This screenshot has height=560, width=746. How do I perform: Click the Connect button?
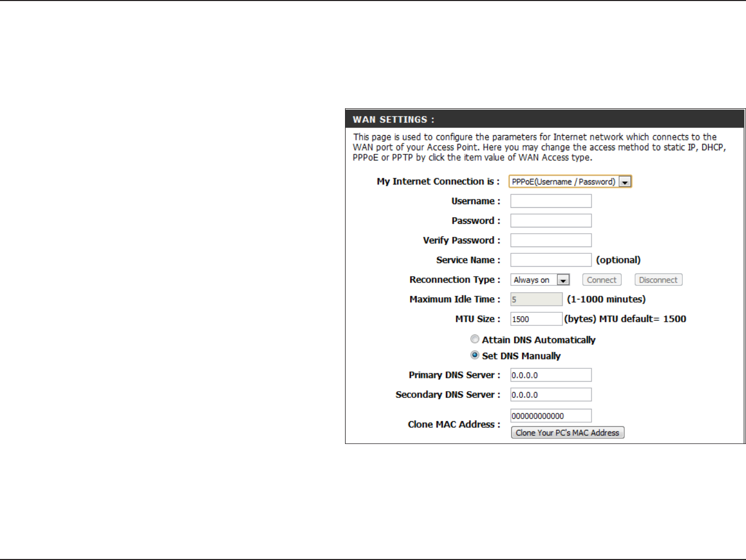click(x=601, y=280)
